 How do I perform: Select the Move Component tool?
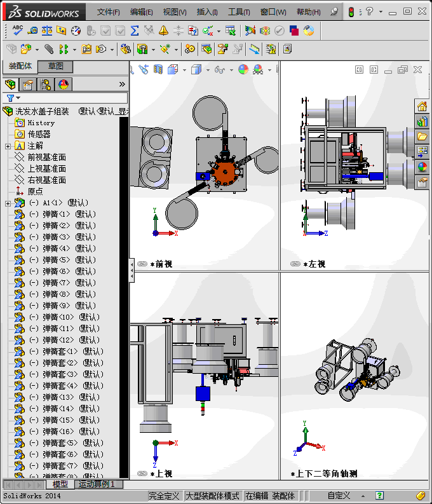[x=101, y=49]
